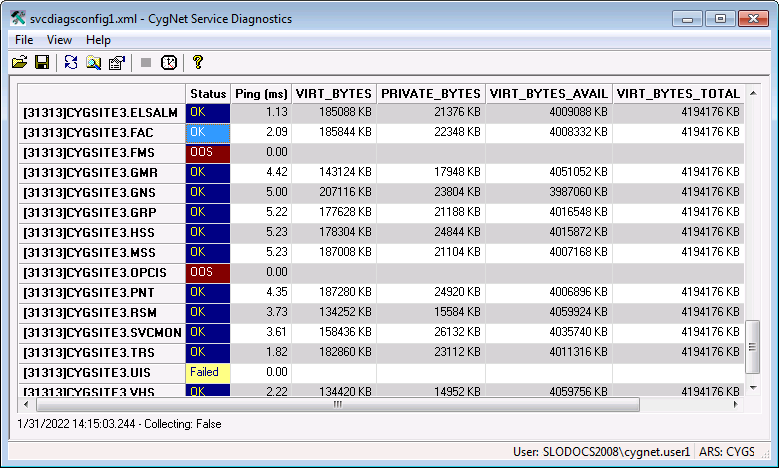
Task: Select the [31313]CYGSITE3.SVCMON service
Action: pos(102,333)
